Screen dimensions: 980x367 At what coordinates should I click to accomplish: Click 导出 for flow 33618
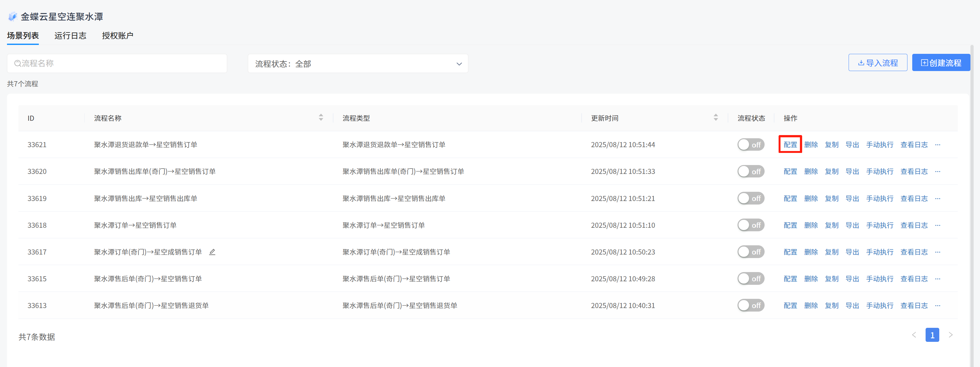coord(852,225)
